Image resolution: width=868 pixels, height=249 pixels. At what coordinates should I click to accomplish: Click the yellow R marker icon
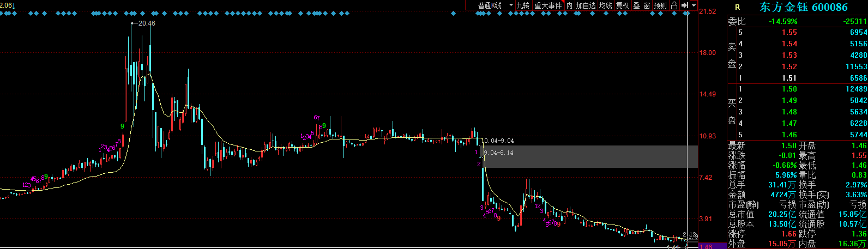pyautogui.click(x=738, y=8)
